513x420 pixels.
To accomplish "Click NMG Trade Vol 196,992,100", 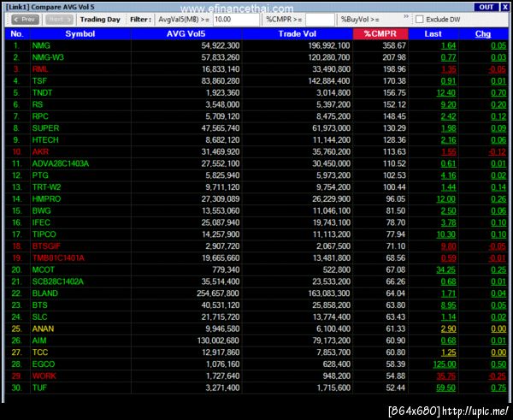I will [329, 46].
